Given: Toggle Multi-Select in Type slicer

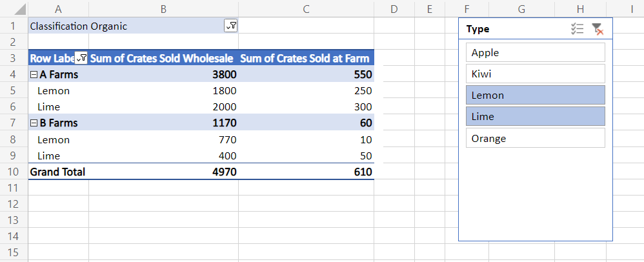Looking at the screenshot, I should point(578,29).
